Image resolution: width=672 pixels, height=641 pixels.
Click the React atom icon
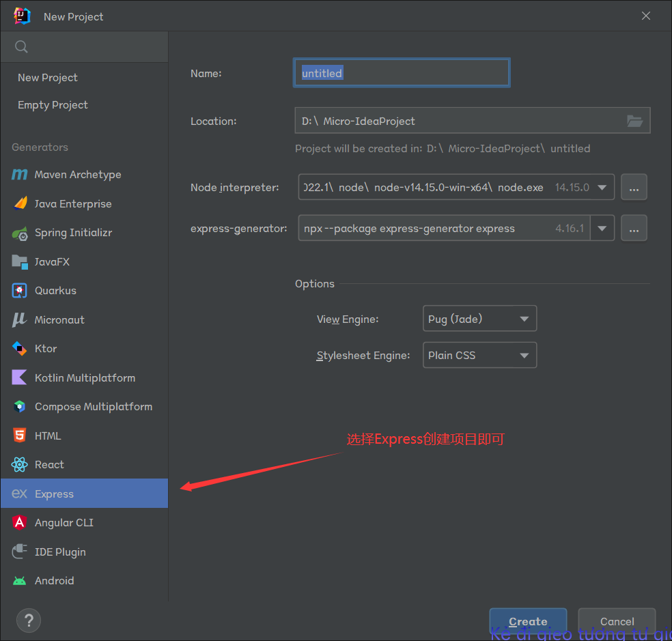(19, 464)
